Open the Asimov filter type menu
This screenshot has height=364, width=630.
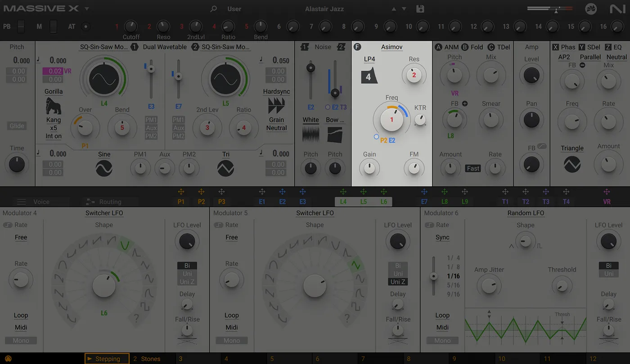pos(391,47)
